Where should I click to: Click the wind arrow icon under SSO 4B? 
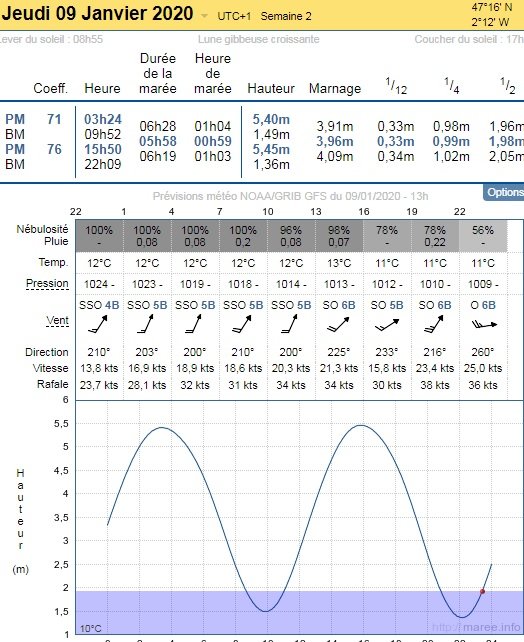point(98,324)
